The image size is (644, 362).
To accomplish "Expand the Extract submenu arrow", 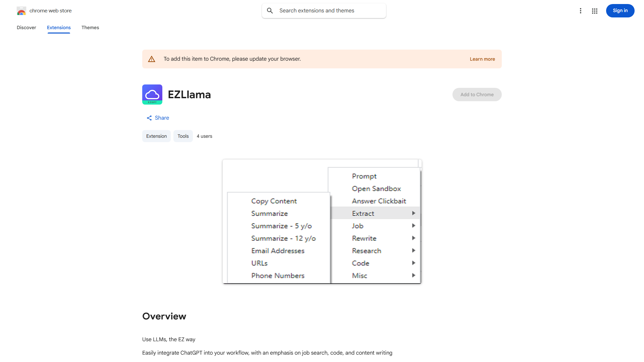I will (x=413, y=213).
